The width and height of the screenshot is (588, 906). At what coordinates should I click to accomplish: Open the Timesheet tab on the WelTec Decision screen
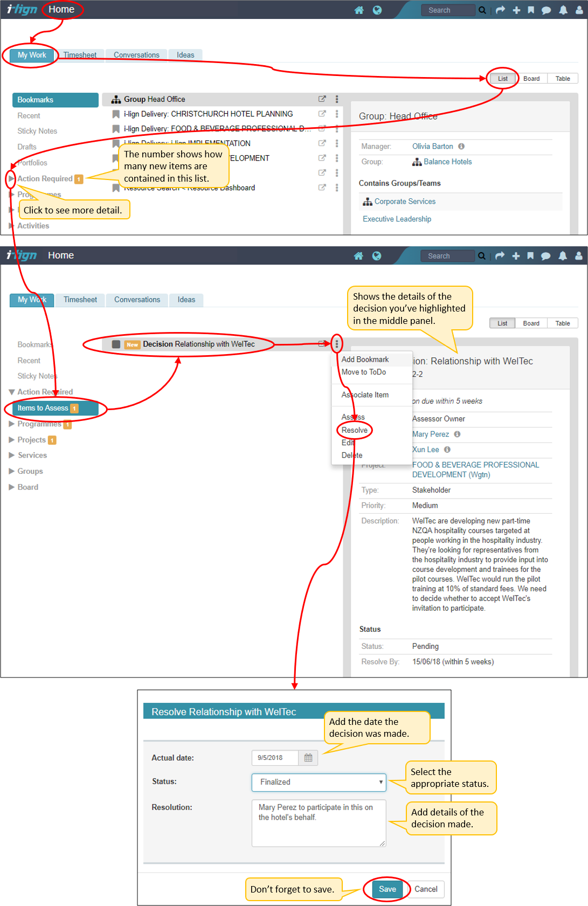click(x=80, y=300)
